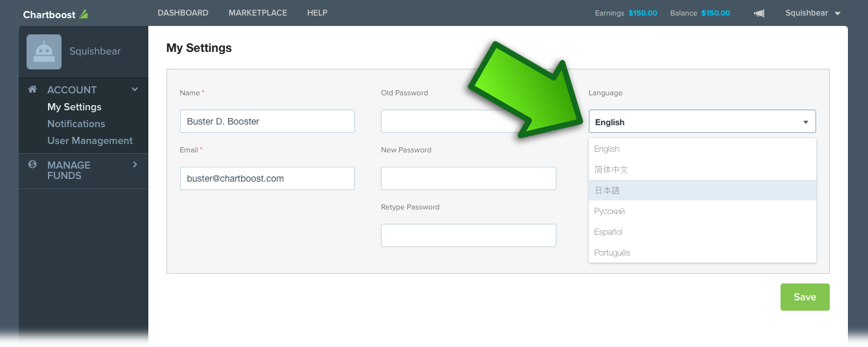The height and width of the screenshot is (347, 868).
Task: Click the Save button
Action: (x=805, y=297)
